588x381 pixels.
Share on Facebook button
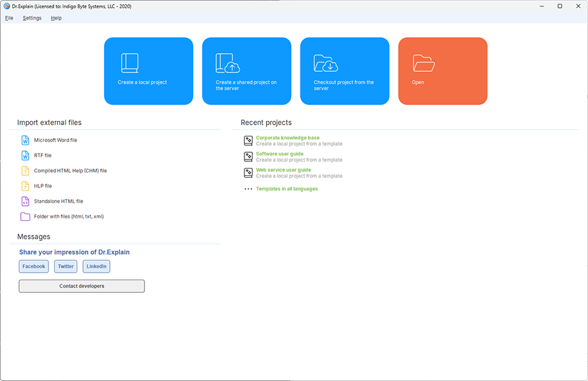click(34, 266)
